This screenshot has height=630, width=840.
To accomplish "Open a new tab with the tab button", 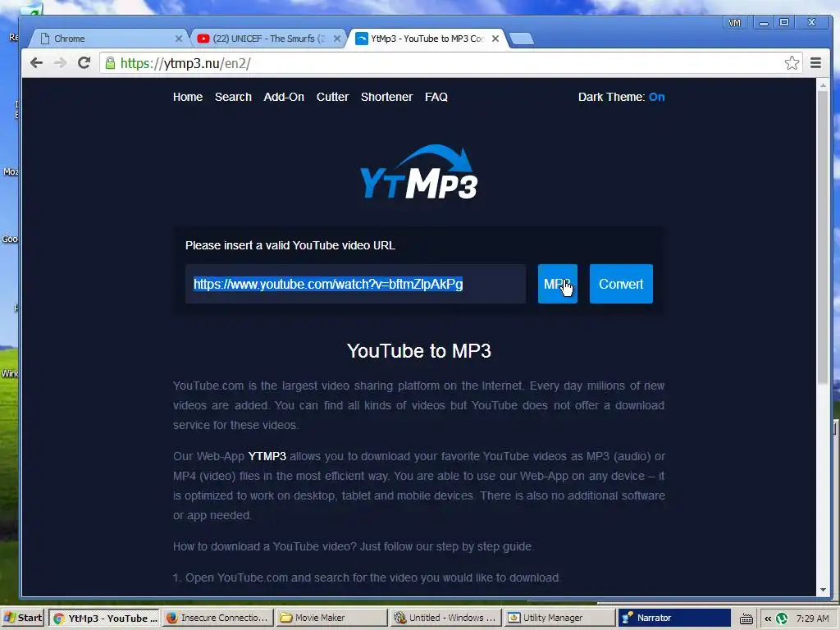I will point(521,39).
